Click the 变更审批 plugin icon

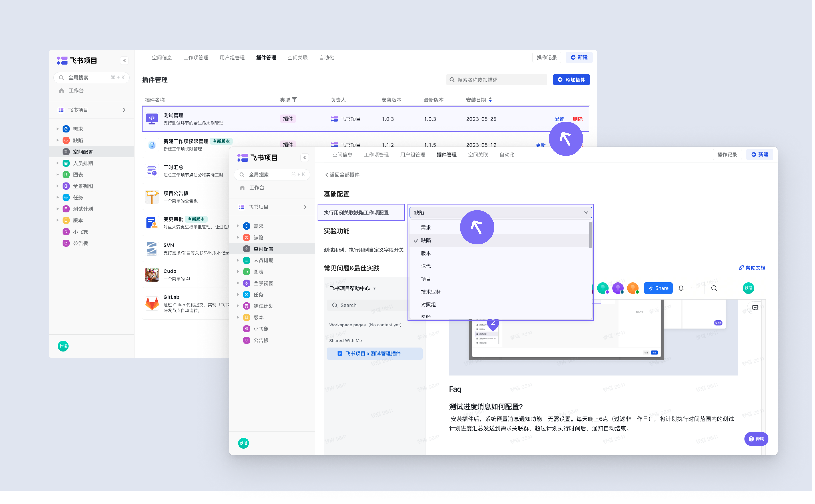pyautogui.click(x=152, y=223)
